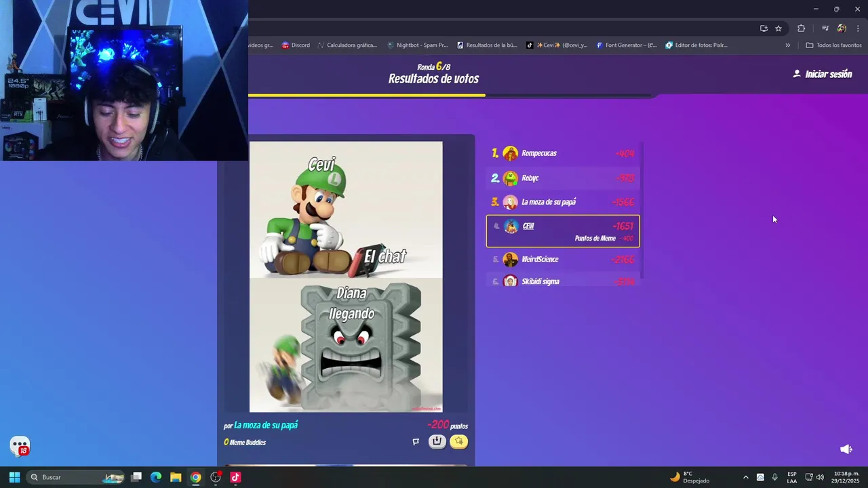Open Task View in the taskbar
Viewport: 868px width, 488px height.
tap(136, 477)
